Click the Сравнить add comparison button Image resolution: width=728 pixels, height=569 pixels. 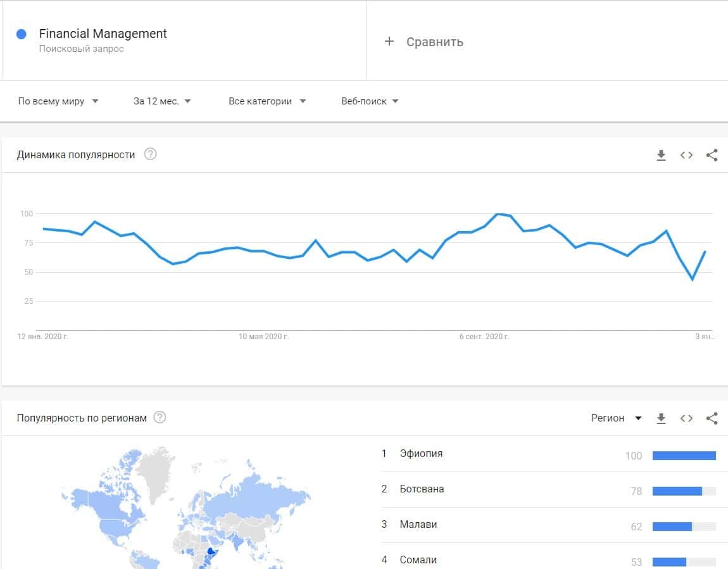coord(434,42)
